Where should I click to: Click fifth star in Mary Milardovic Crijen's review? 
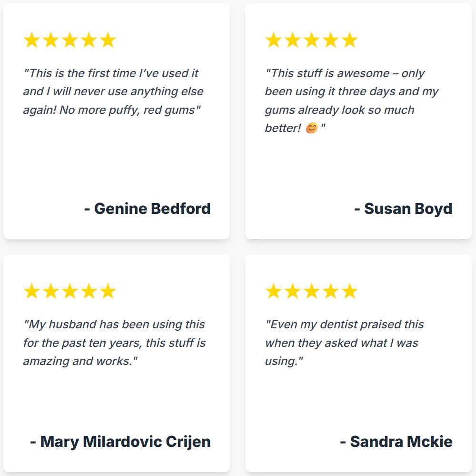(x=108, y=291)
